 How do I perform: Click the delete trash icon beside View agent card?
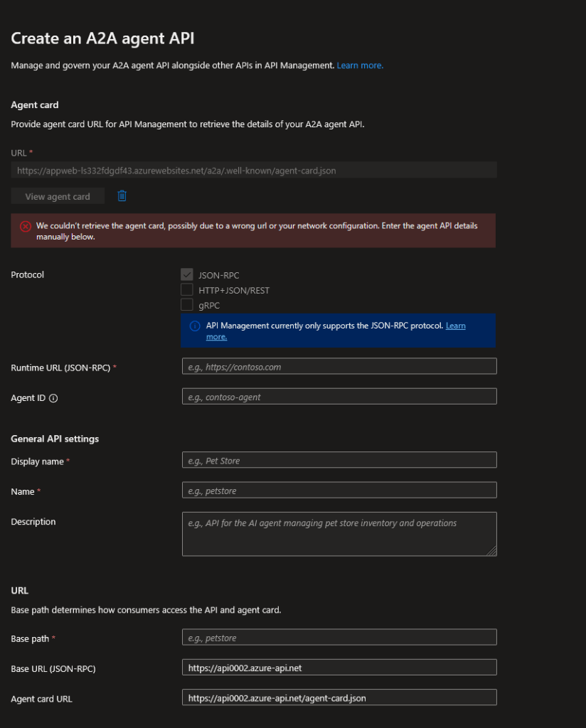click(x=122, y=196)
